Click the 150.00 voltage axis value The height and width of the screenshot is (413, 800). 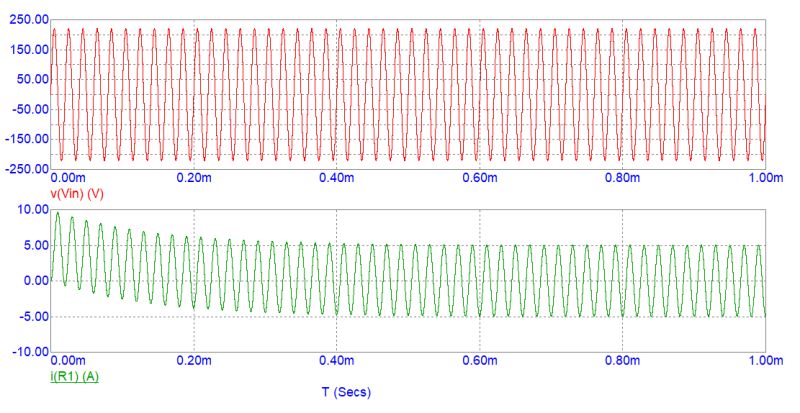(29, 50)
